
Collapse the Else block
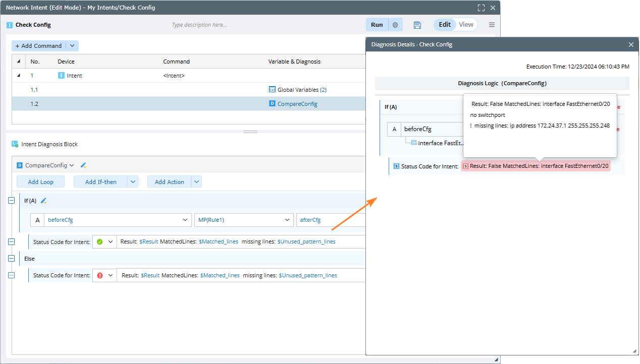(x=12, y=258)
